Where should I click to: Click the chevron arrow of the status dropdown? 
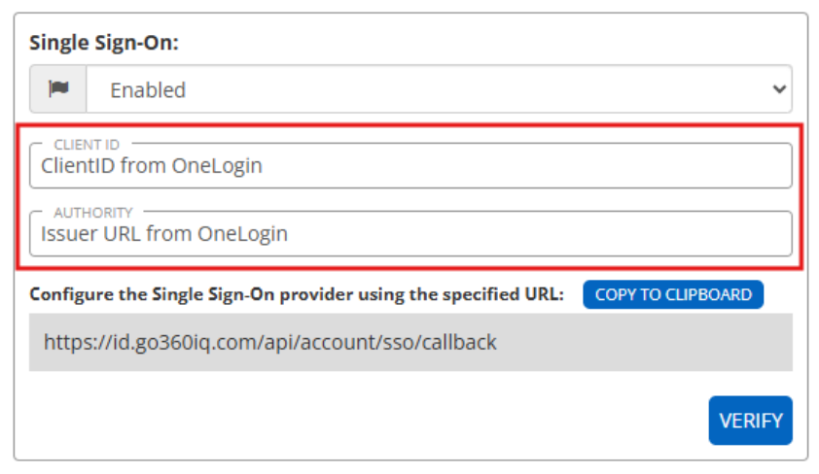point(779,90)
